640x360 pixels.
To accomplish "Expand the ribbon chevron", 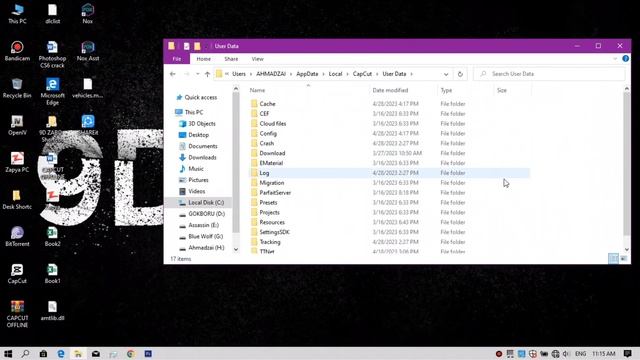I will click(x=615, y=59).
